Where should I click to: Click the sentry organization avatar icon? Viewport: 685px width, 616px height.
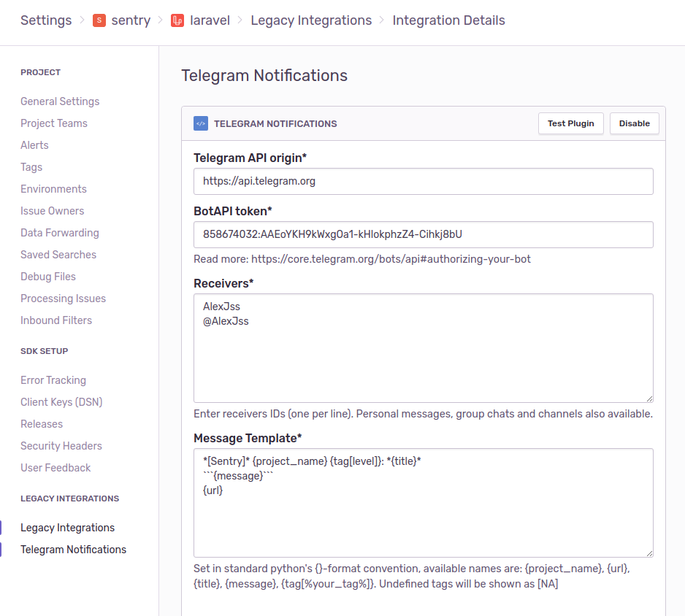[x=99, y=20]
